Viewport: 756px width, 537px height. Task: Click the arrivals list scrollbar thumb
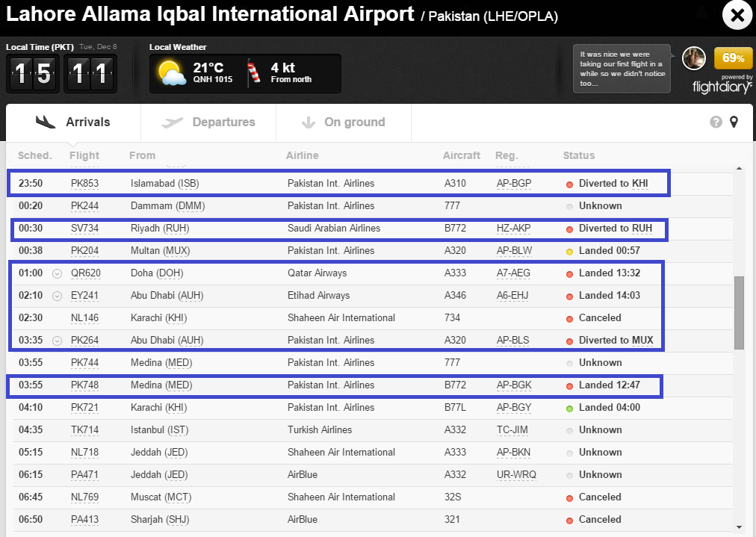click(739, 312)
